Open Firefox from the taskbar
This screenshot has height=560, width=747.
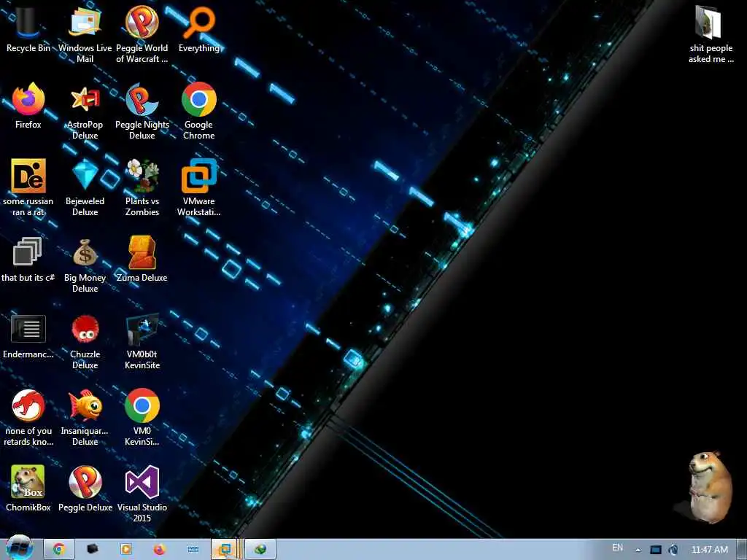click(160, 550)
